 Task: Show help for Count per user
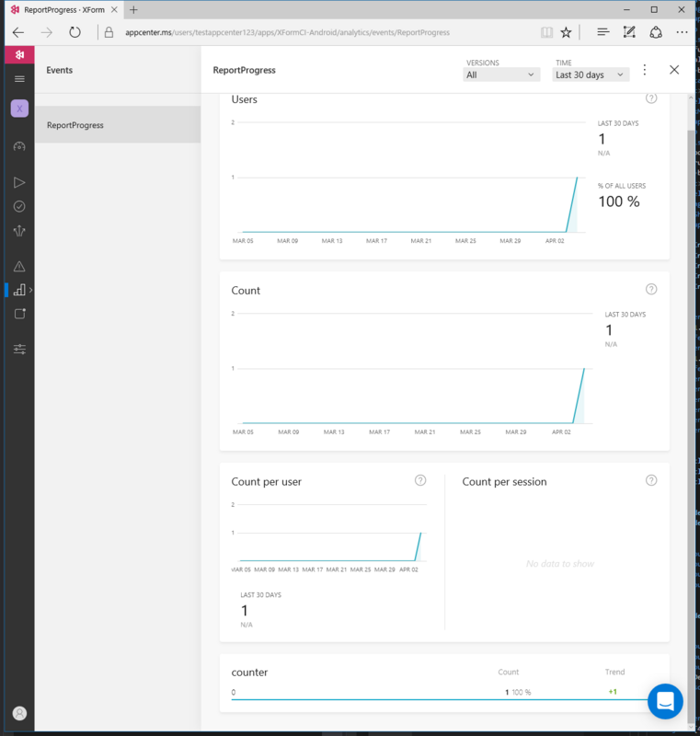[420, 480]
